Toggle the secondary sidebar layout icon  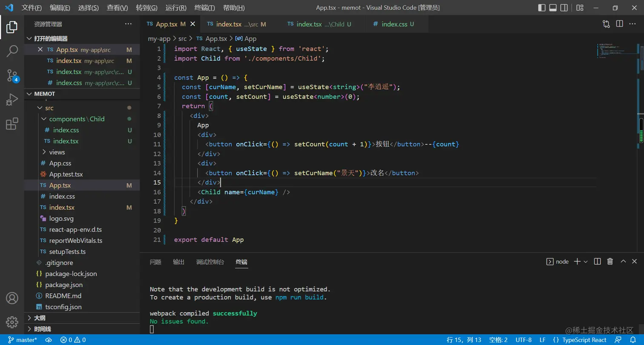[x=564, y=8]
